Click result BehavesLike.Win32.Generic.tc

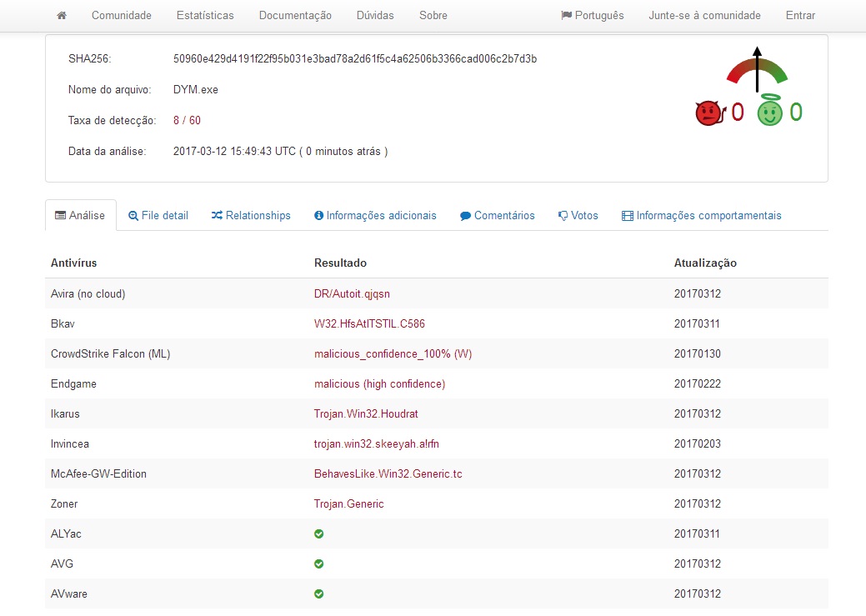click(388, 473)
